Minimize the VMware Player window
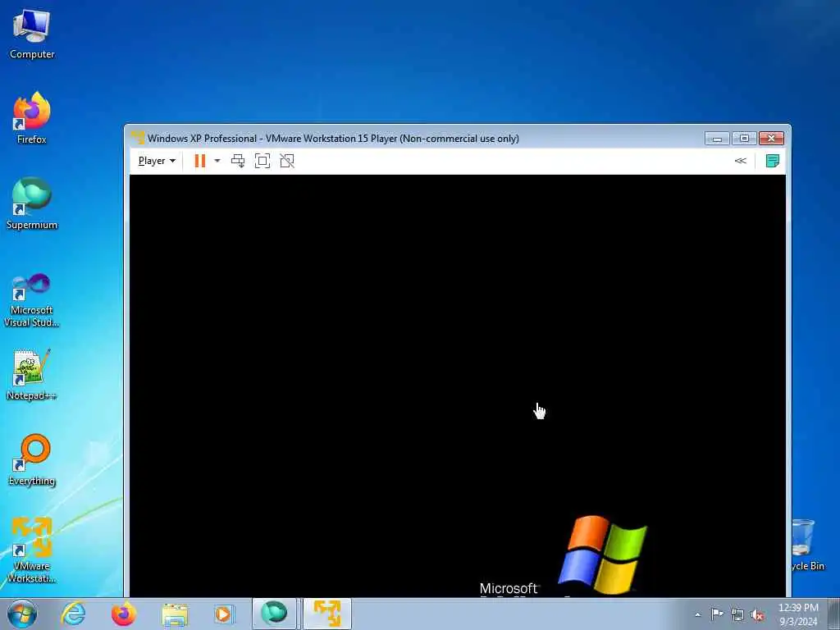 click(717, 138)
